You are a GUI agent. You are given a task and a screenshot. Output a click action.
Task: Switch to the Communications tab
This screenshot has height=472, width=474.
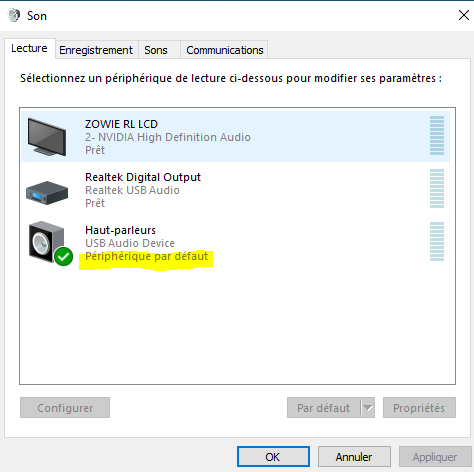224,50
